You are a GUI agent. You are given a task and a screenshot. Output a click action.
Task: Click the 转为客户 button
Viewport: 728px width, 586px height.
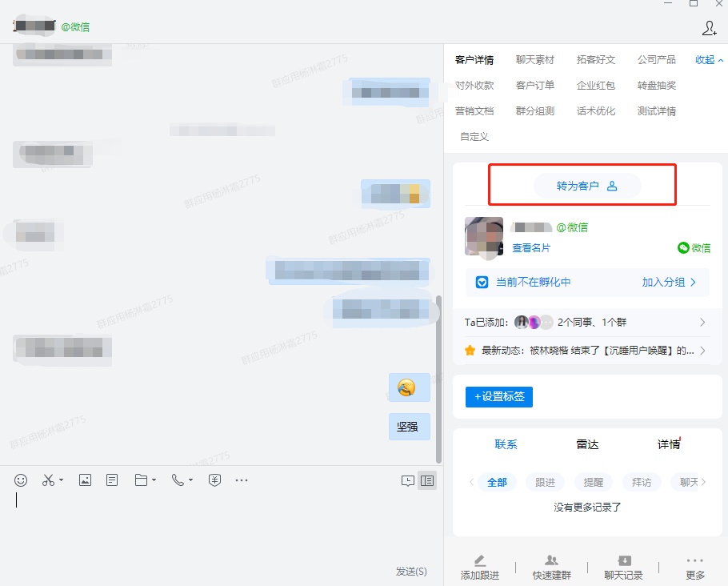587,186
